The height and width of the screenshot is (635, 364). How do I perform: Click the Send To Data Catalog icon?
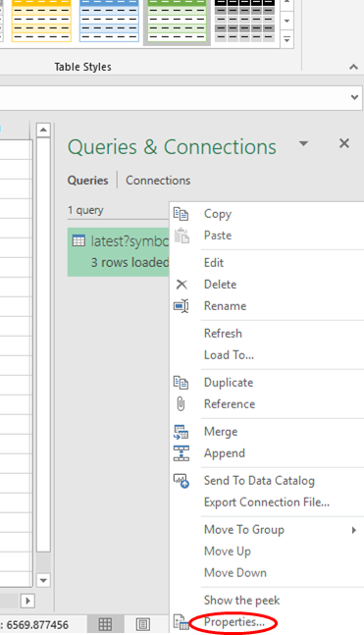[181, 481]
